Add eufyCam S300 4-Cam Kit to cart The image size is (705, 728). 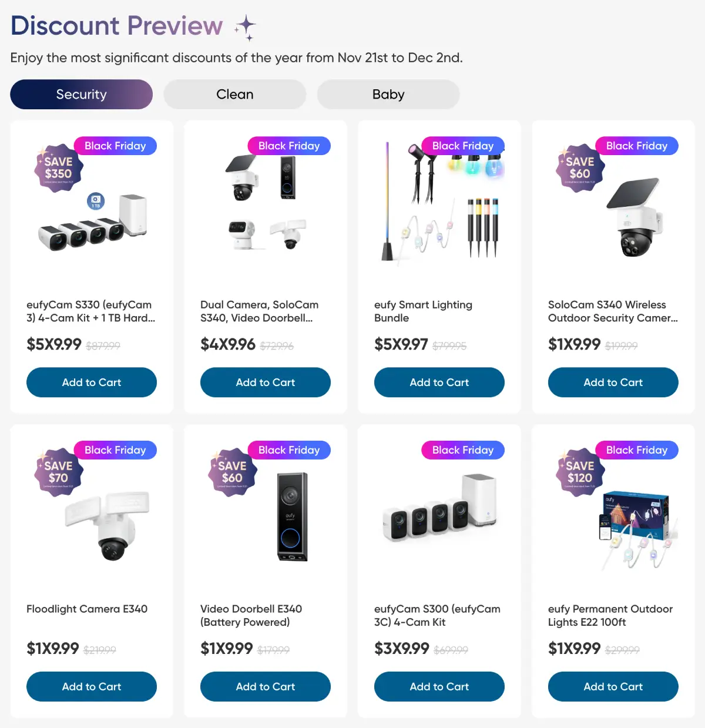click(x=439, y=687)
